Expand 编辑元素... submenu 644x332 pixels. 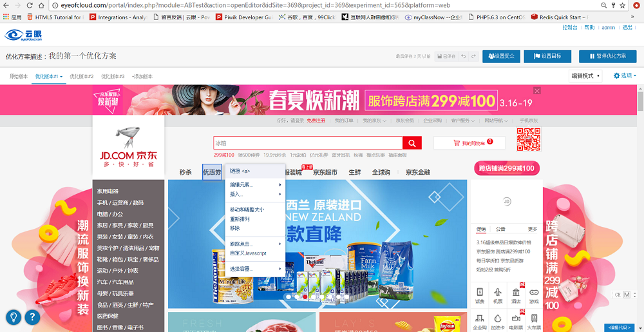(254, 185)
